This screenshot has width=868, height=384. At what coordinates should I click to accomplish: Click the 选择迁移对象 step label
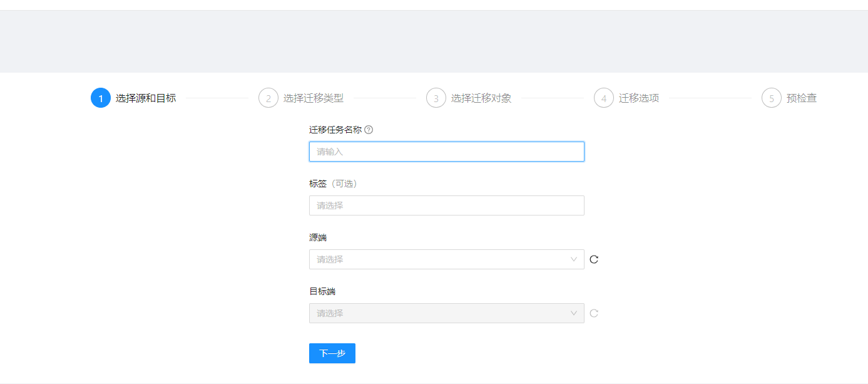pos(481,98)
